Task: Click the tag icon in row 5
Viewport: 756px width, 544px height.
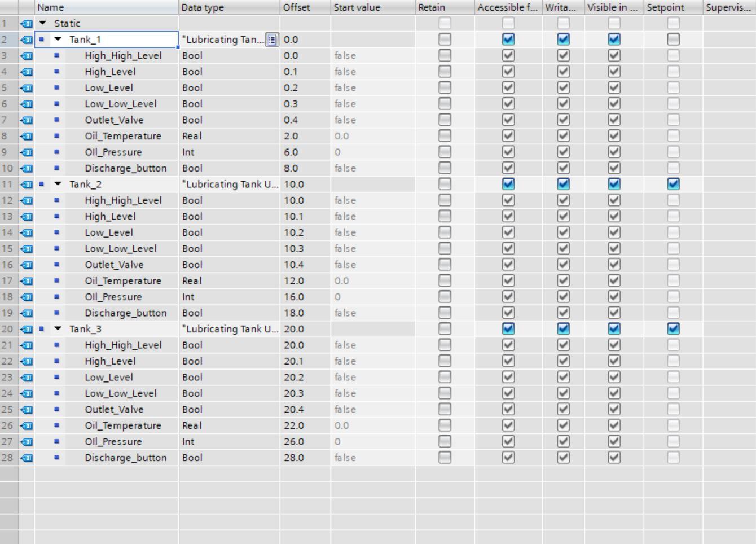Action: click(27, 88)
